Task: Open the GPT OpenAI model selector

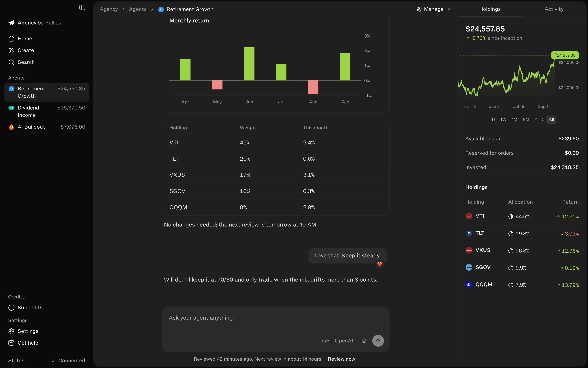Action: (x=338, y=341)
